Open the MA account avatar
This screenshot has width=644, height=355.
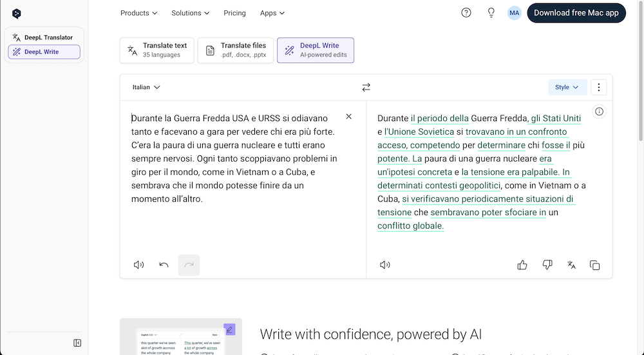click(x=514, y=13)
